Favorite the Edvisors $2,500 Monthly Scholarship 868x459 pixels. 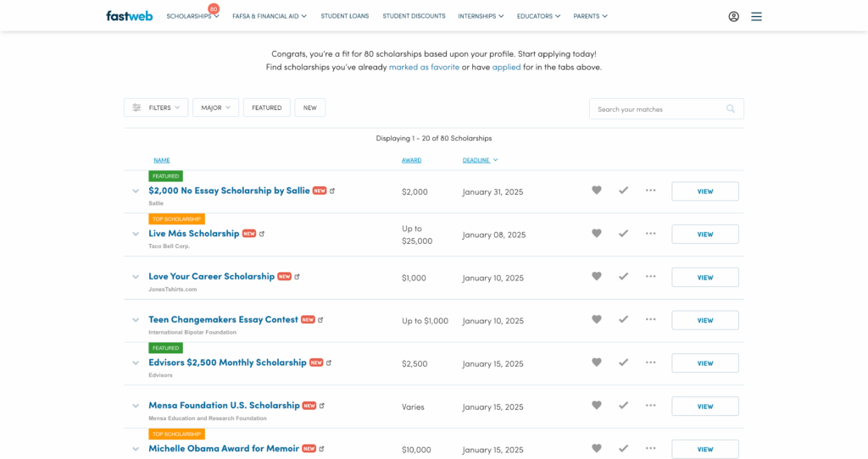click(597, 362)
